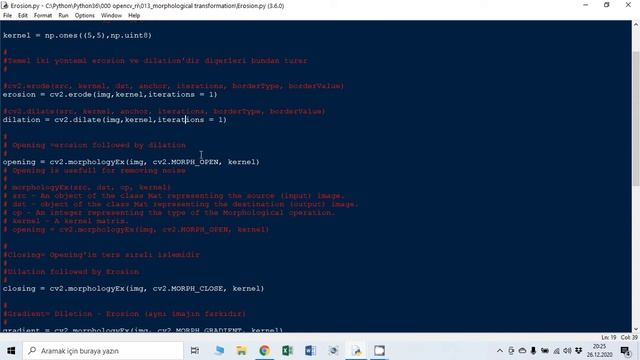This screenshot has width=640, height=360.
Task: Click the 'gradient = cv2.morphologyEx' code line
Action: (142, 329)
